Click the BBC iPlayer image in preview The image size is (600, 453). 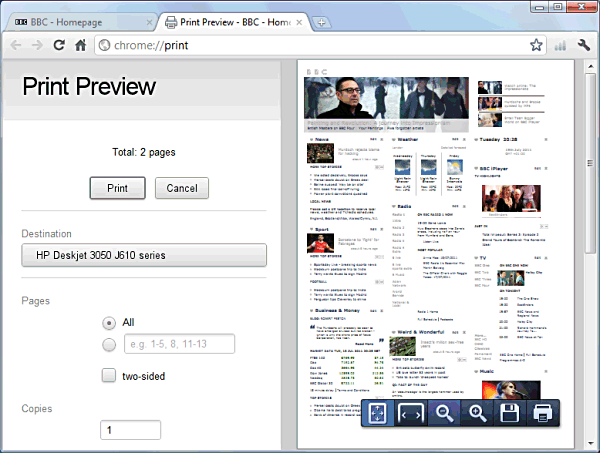(x=511, y=198)
